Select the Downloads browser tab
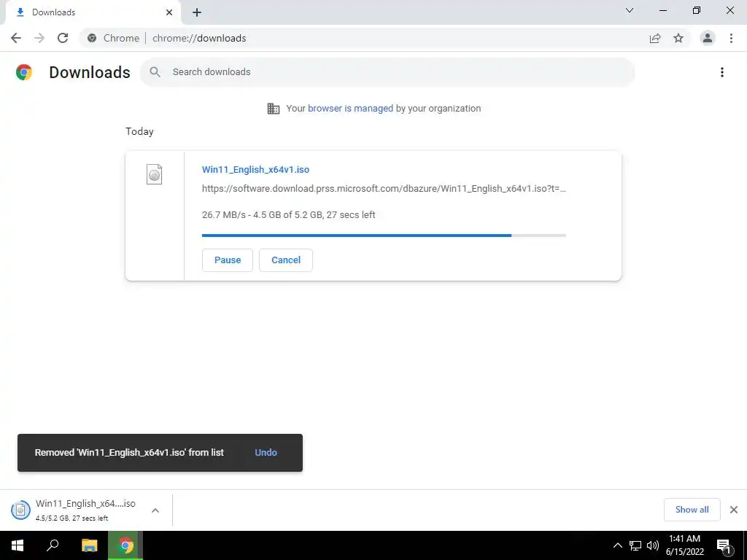747x560 pixels. [93, 12]
